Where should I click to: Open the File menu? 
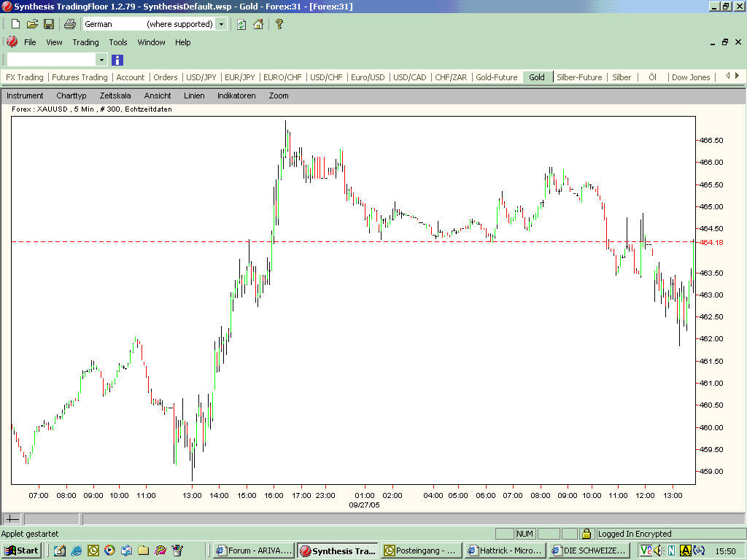pos(30,42)
